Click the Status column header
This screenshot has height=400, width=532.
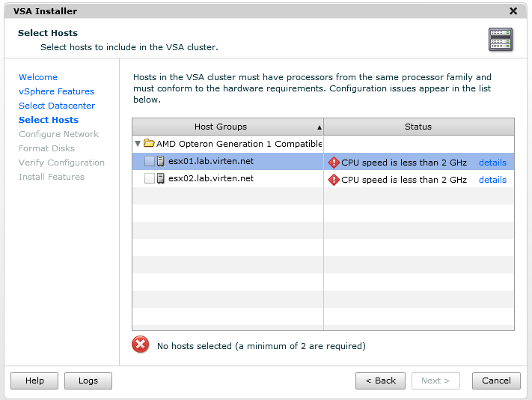419,127
